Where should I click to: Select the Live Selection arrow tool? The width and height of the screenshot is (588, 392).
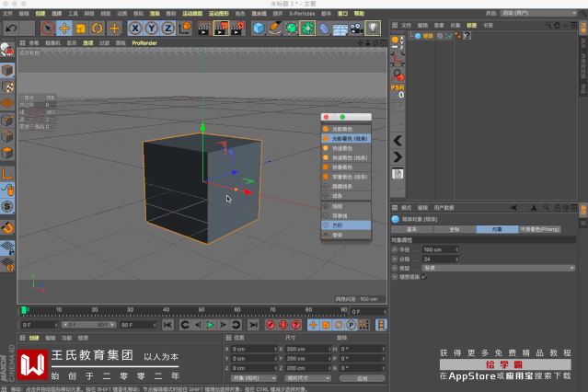48,29
